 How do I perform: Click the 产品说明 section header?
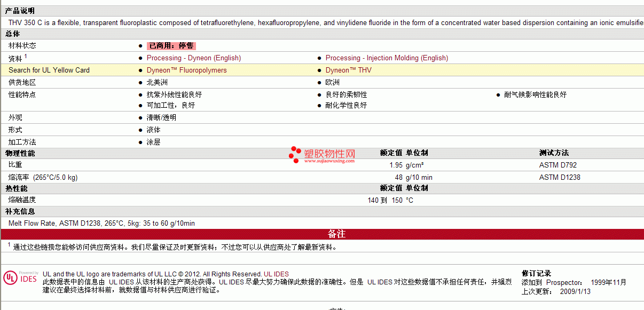pyautogui.click(x=20, y=11)
